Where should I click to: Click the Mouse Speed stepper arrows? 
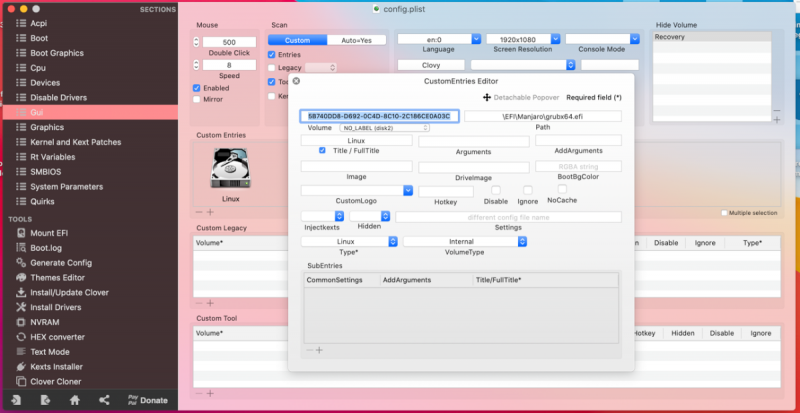pos(196,65)
